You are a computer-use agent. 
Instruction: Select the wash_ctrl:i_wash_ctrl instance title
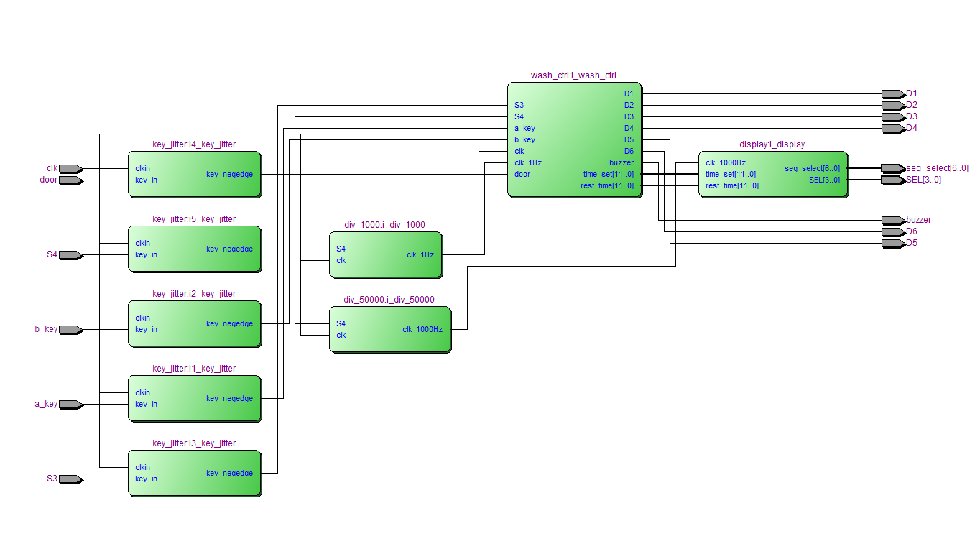pos(573,75)
